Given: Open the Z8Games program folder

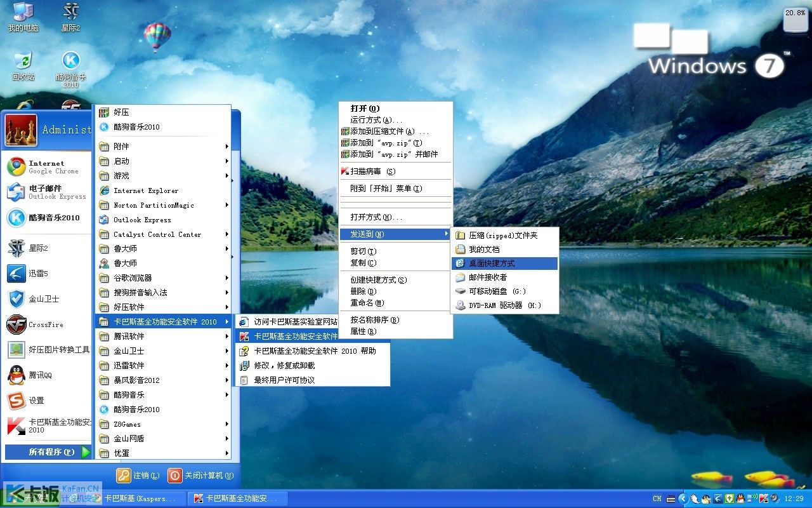Looking at the screenshot, I should tap(163, 424).
